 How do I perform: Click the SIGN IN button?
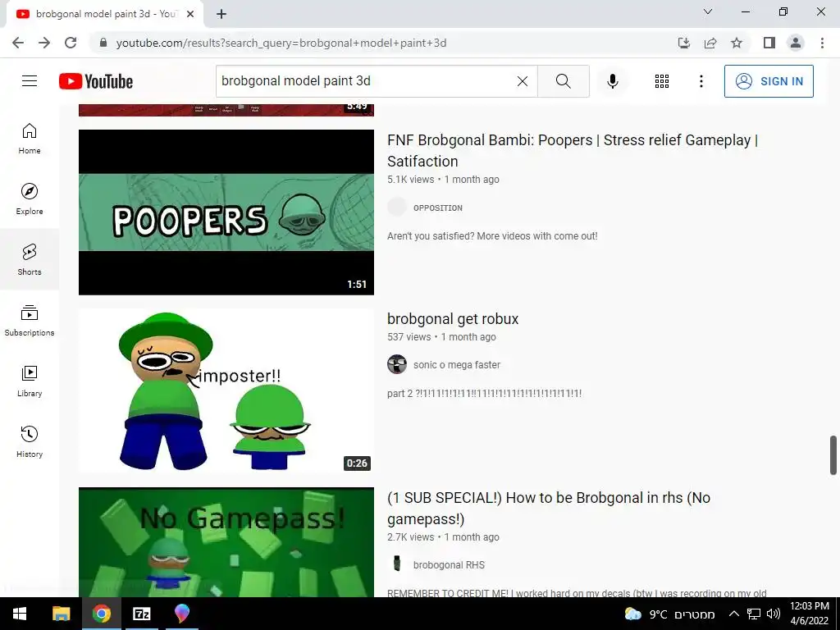(x=769, y=81)
